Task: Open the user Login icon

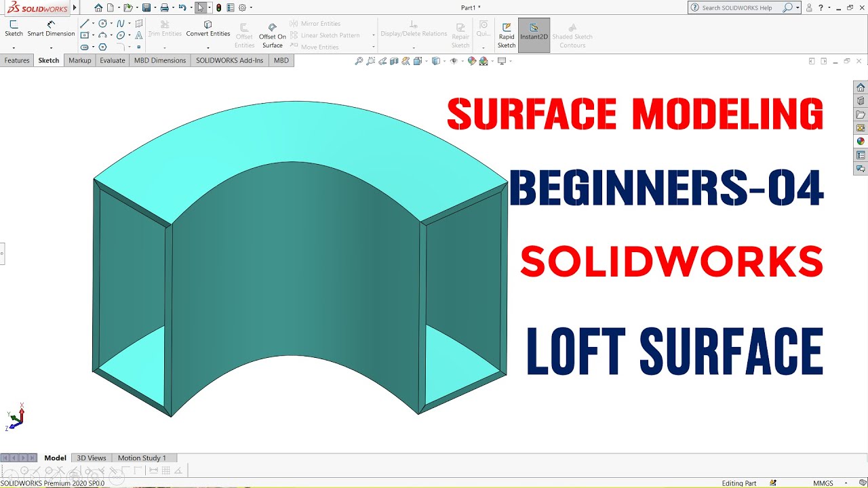Action: pyautogui.click(x=809, y=7)
